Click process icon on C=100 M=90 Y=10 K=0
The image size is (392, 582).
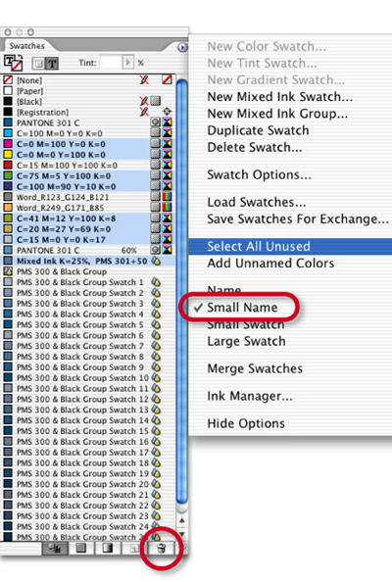coord(156,186)
